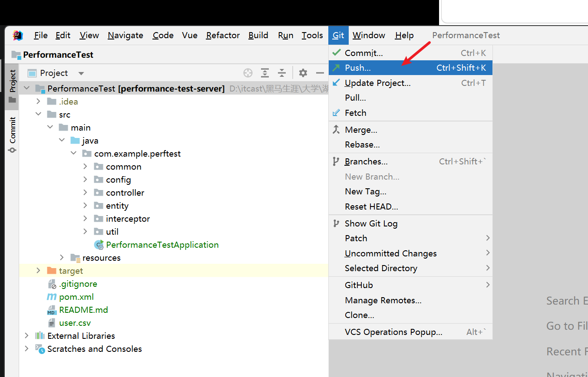Click the Branches icon in Git menu

pos(336,161)
